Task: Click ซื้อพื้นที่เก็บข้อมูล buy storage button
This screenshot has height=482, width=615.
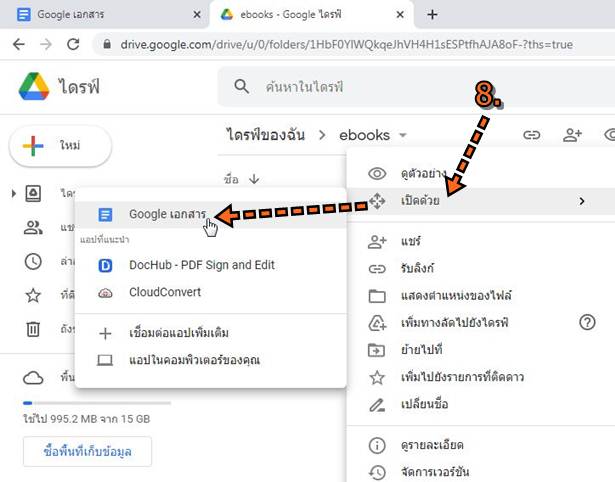Action: [87, 451]
